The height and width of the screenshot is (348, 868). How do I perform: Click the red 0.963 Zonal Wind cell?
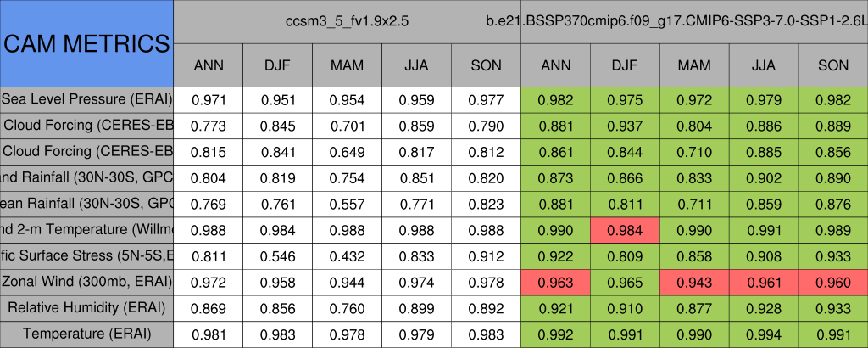pos(555,282)
